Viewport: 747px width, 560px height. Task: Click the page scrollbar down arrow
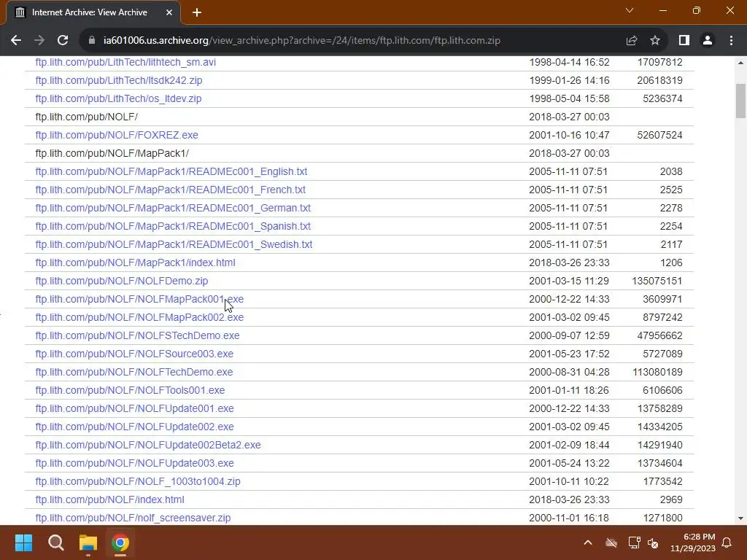pyautogui.click(x=741, y=518)
